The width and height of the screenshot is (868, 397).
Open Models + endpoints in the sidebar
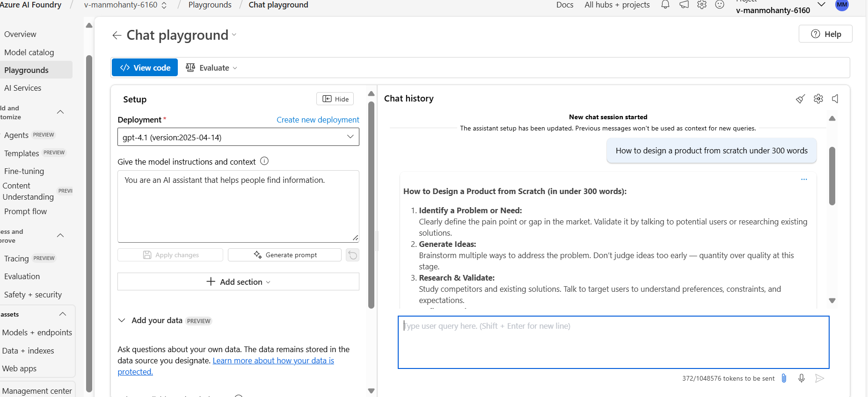(37, 332)
